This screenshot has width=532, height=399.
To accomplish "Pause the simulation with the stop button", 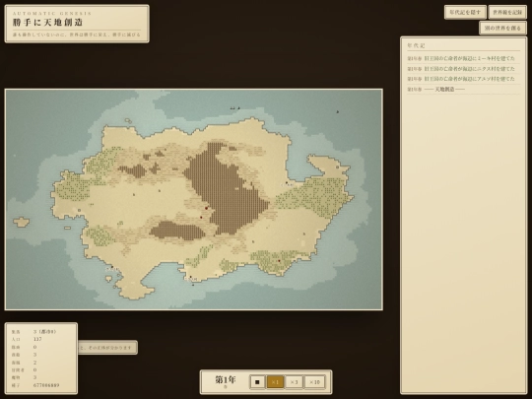I will tap(257, 382).
